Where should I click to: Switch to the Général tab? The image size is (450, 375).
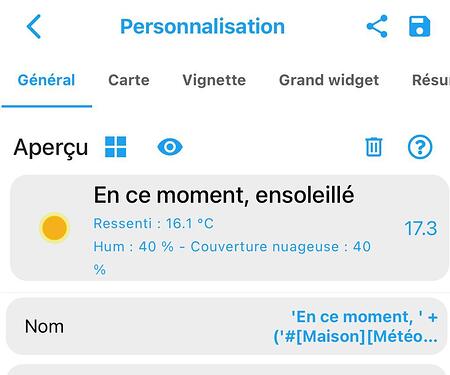[x=46, y=80]
